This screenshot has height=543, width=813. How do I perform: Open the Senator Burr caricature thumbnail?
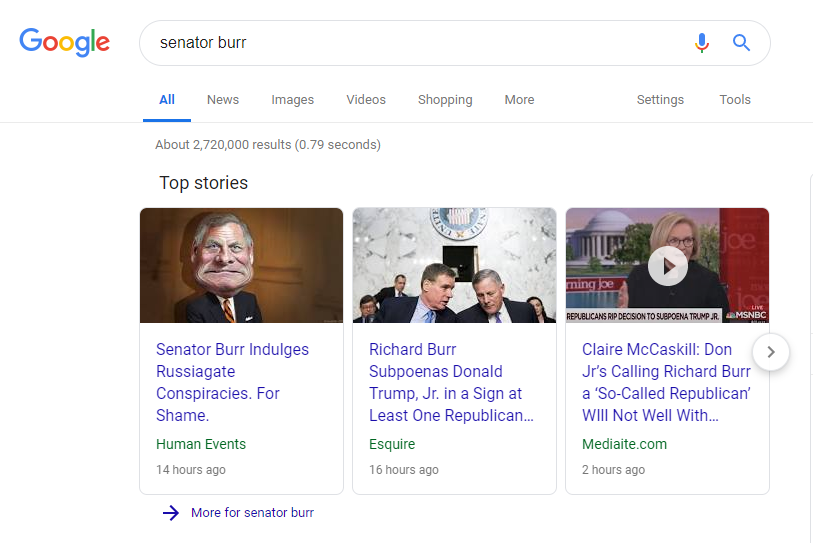(x=242, y=266)
